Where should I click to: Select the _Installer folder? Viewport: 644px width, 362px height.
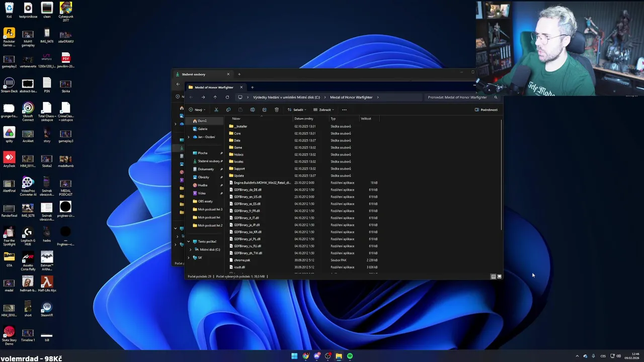pyautogui.click(x=304, y=126)
